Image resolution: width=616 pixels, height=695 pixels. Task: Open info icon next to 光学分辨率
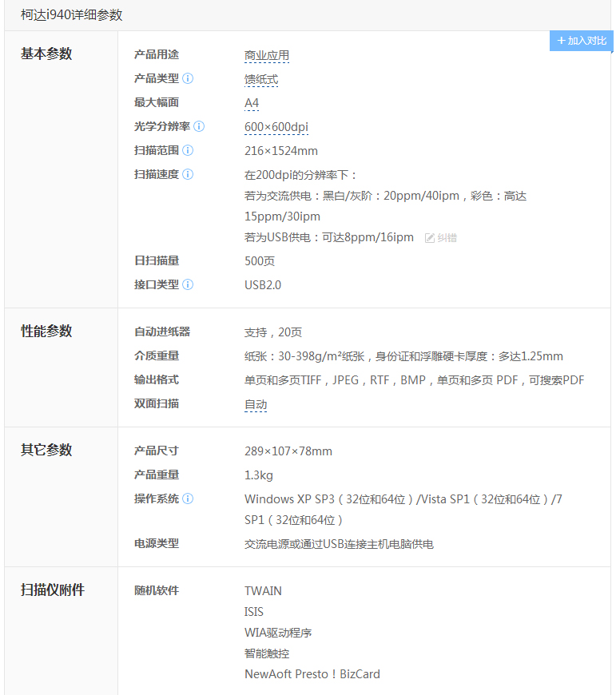tap(199, 127)
